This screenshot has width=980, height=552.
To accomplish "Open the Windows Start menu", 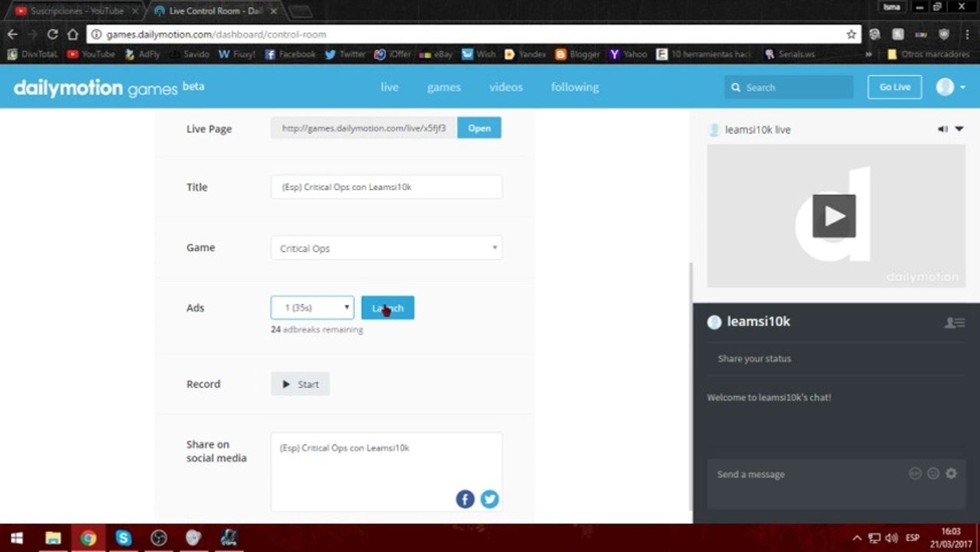I will click(16, 538).
